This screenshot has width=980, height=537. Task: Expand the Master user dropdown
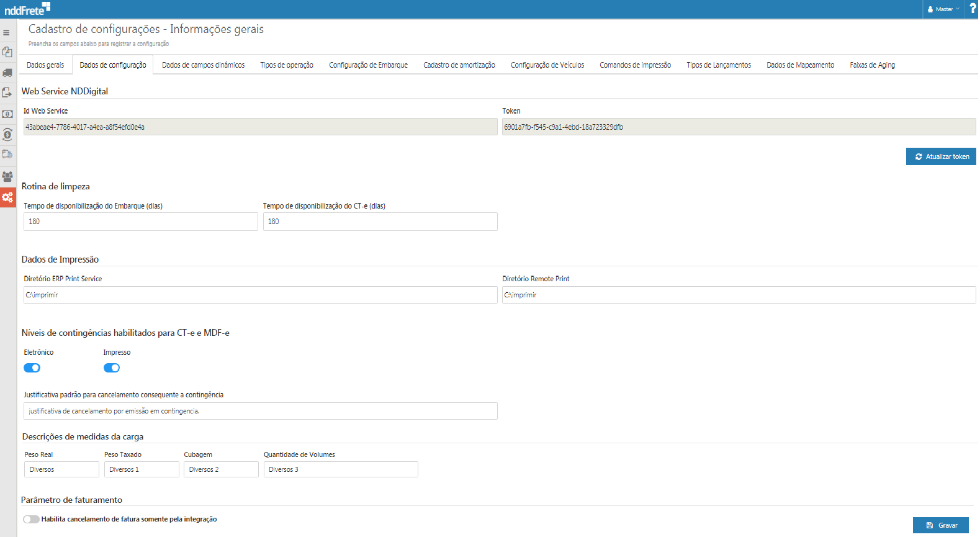click(943, 9)
